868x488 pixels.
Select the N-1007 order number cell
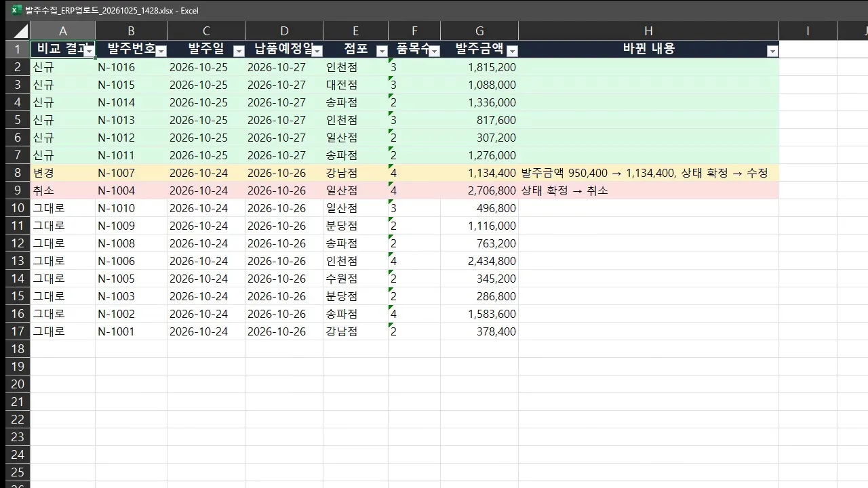click(x=131, y=173)
